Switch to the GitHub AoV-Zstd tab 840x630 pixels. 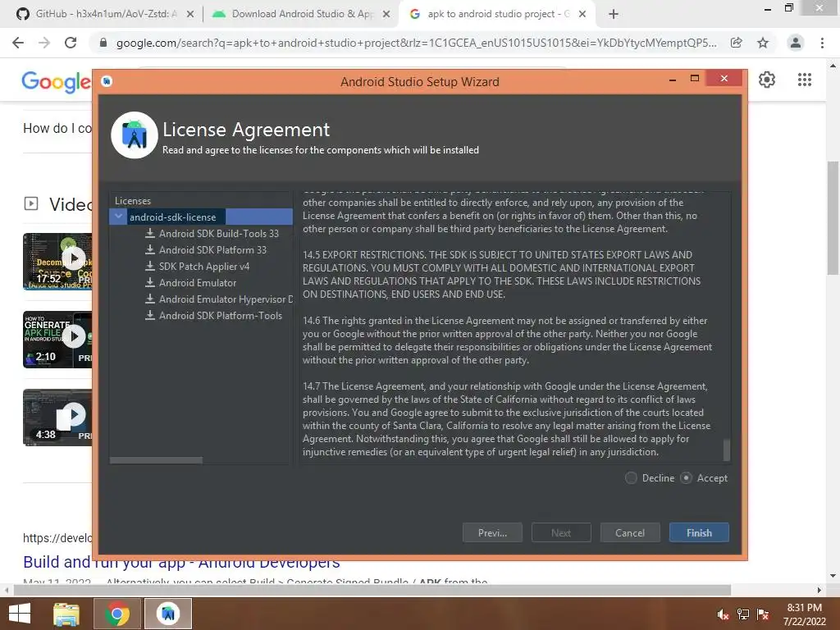(105, 14)
